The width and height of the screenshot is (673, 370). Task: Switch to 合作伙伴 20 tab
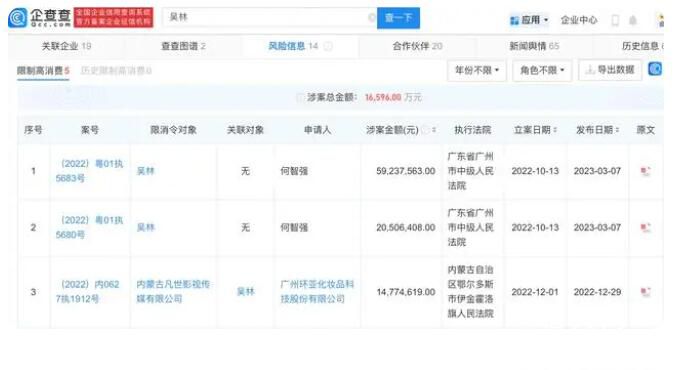[417, 46]
